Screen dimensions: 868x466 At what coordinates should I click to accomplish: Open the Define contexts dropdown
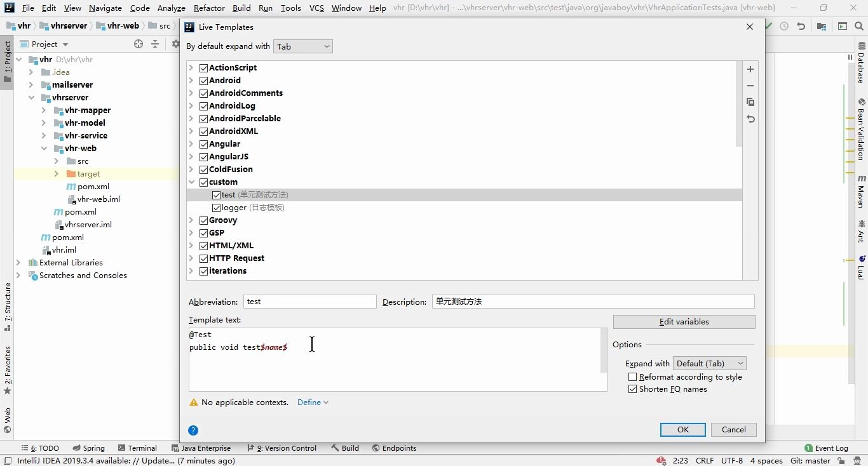[x=313, y=403]
